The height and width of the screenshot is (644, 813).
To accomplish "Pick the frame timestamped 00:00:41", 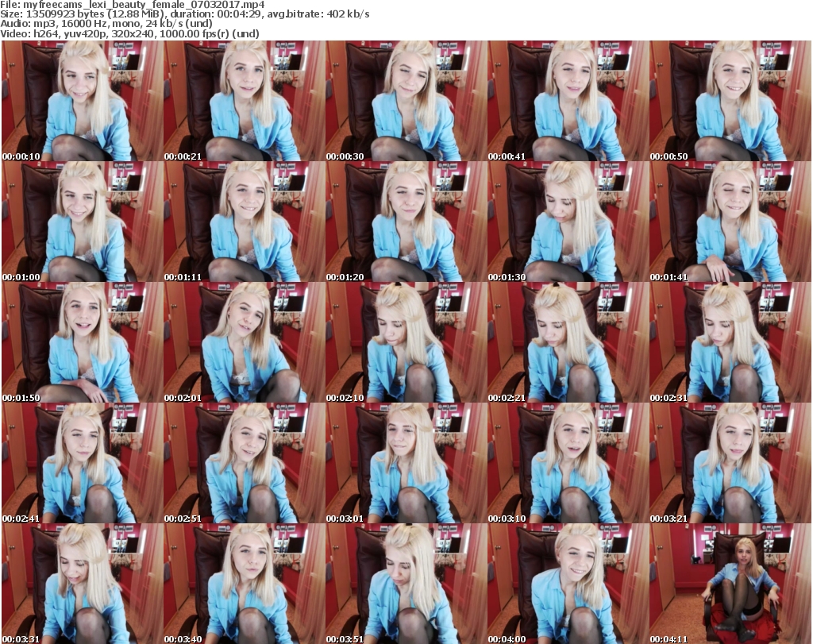I will click(568, 101).
